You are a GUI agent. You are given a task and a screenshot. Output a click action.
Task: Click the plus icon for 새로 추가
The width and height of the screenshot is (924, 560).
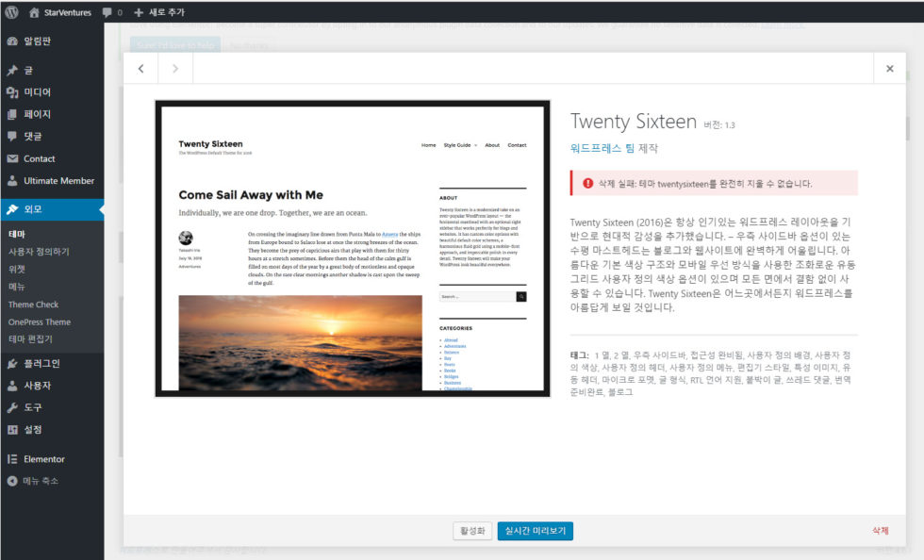(x=139, y=12)
